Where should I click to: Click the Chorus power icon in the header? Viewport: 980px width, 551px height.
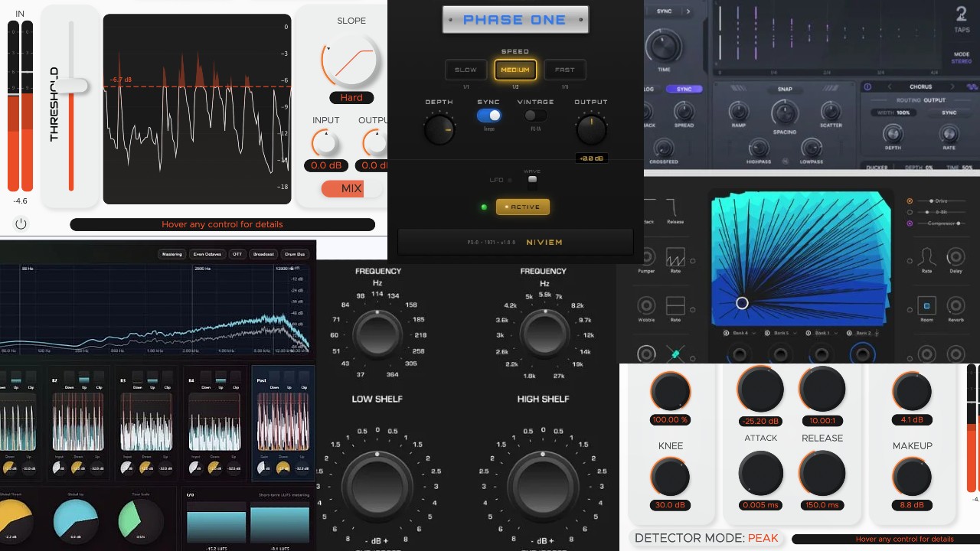coord(867,87)
